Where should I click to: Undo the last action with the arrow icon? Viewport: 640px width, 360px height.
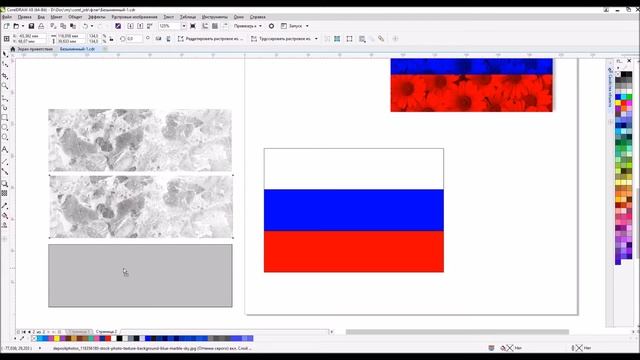pos(85,26)
